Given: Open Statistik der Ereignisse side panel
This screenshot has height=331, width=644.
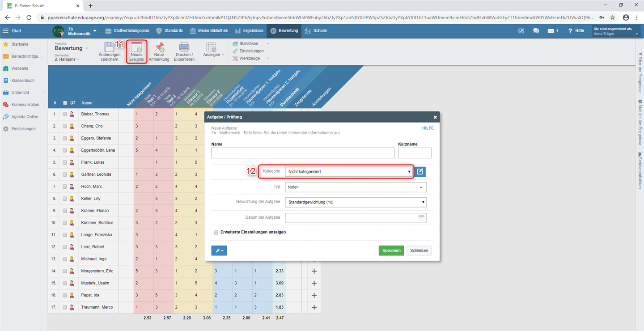Looking at the screenshot, I should point(640,122).
